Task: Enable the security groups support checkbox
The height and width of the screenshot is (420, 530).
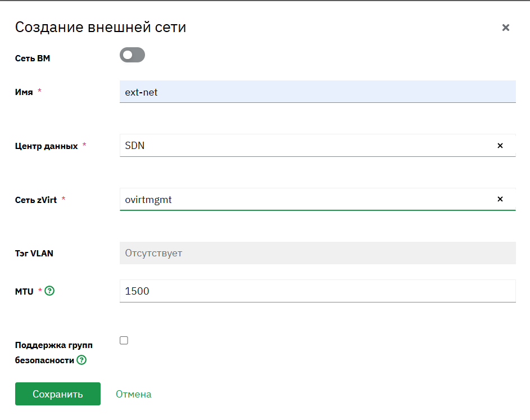Action: click(124, 340)
